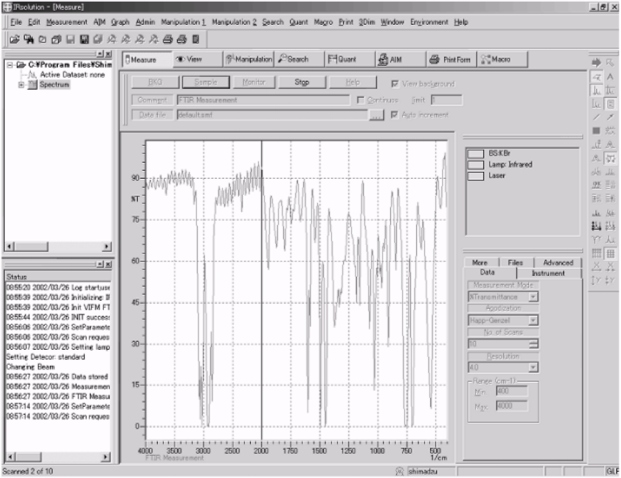Click the pressed spectrum cursor icon below the arrow
The height and width of the screenshot is (478, 621).
[x=596, y=76]
